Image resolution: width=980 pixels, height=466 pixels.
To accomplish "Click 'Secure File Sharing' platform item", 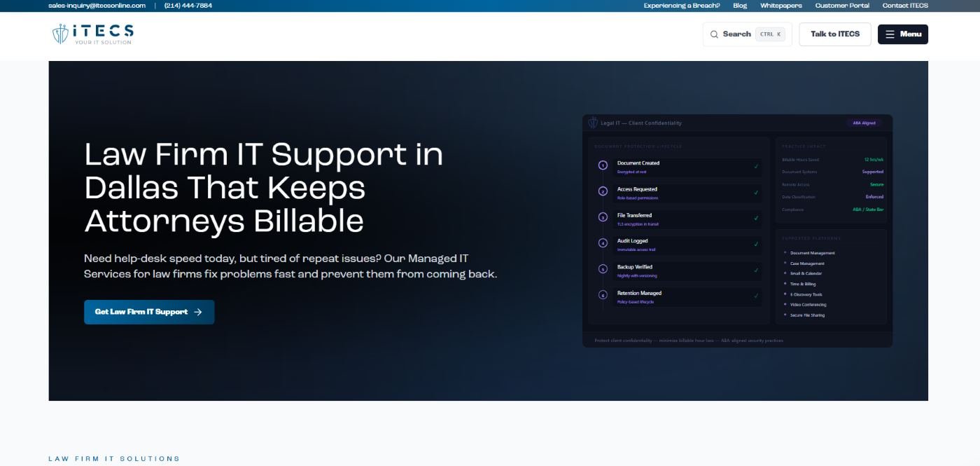I will (808, 315).
